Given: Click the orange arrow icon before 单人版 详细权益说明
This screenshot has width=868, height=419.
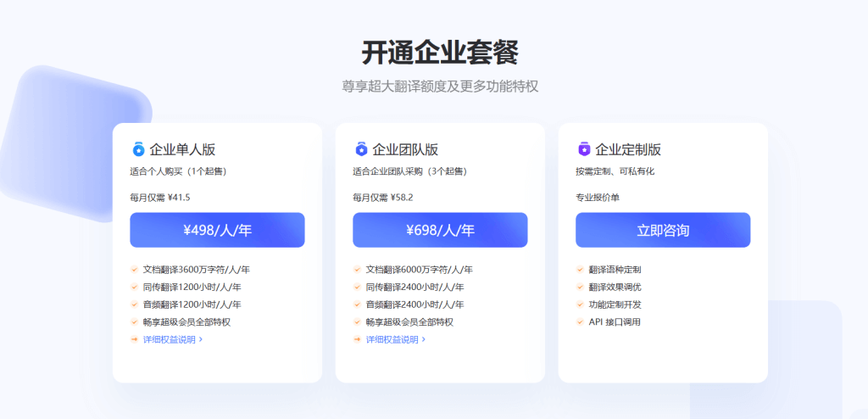Looking at the screenshot, I should tap(134, 340).
